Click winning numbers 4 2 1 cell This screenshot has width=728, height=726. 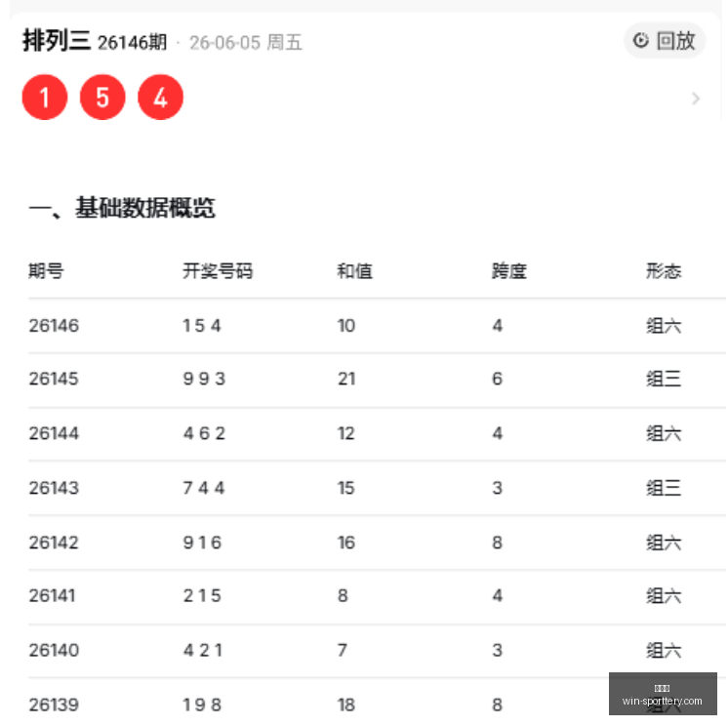coord(202,650)
